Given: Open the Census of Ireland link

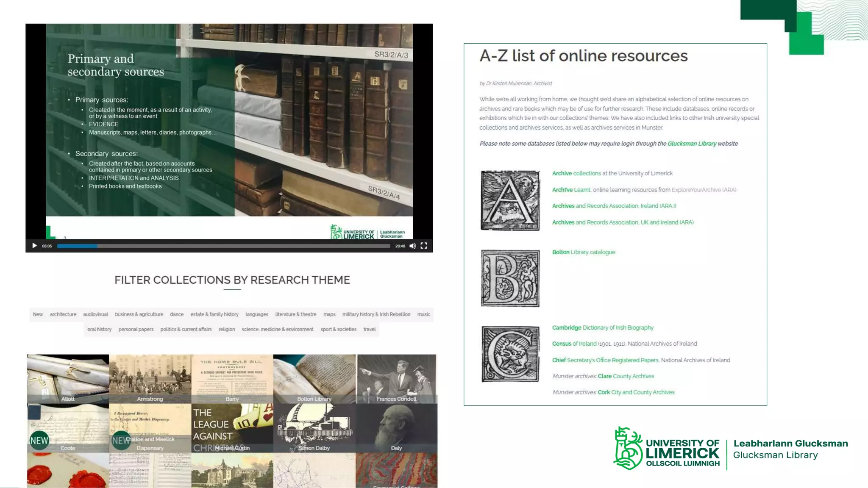Looking at the screenshot, I should [x=574, y=344].
